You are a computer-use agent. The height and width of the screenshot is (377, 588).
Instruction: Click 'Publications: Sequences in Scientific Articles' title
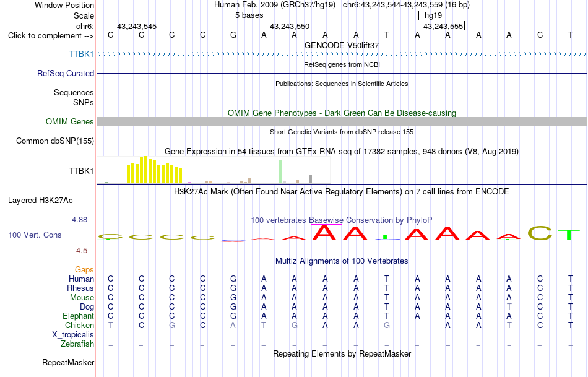(342, 84)
